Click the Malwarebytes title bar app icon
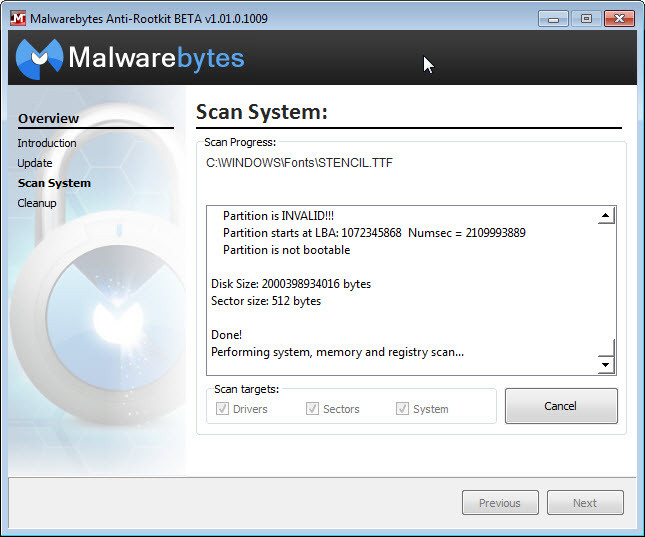Screen dimensions: 645x537 (18, 19)
